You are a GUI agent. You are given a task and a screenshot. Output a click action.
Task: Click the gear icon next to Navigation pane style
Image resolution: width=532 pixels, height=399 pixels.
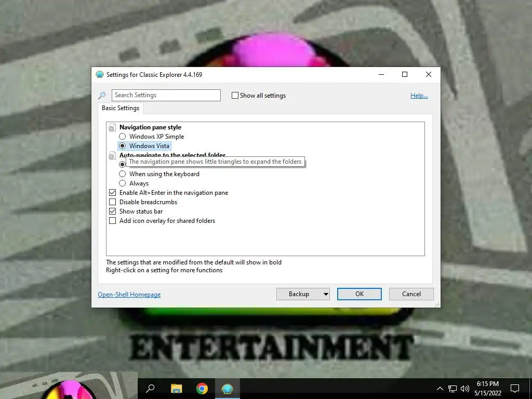tap(112, 128)
